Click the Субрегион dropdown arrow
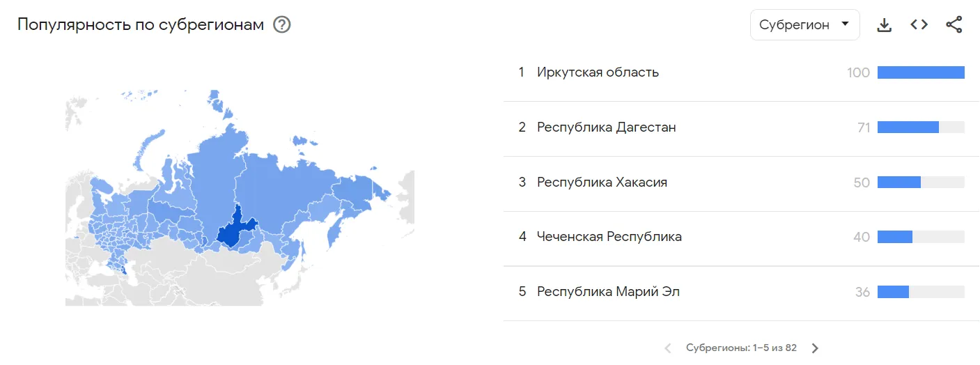980x365 pixels. pyautogui.click(x=845, y=24)
